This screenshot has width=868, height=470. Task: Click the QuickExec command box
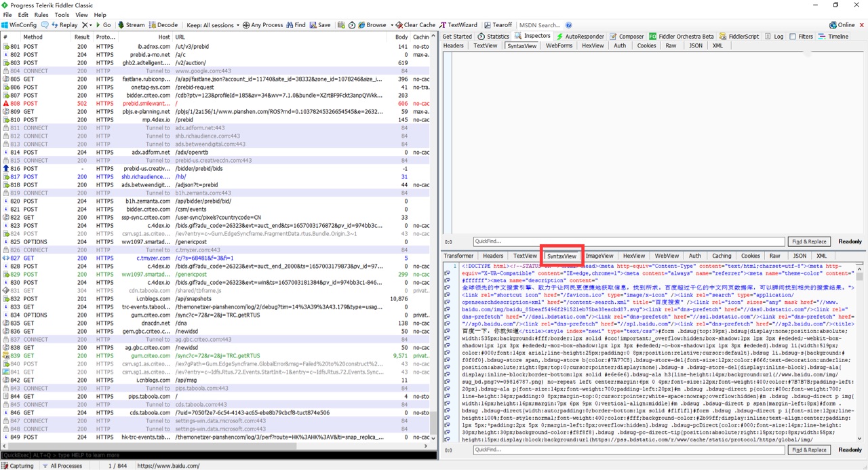coord(218,455)
